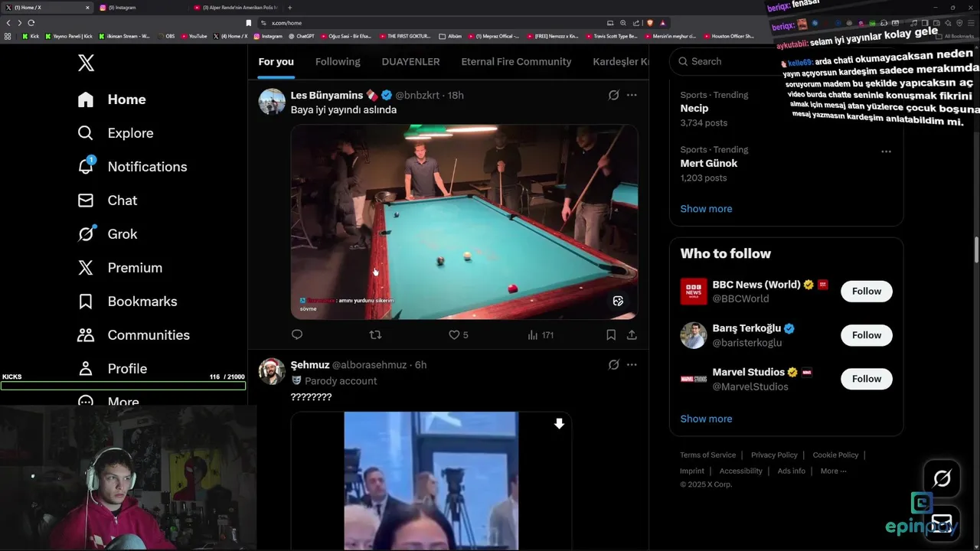Viewport: 980px width, 551px height.
Task: Click the X search field
Action: click(786, 61)
